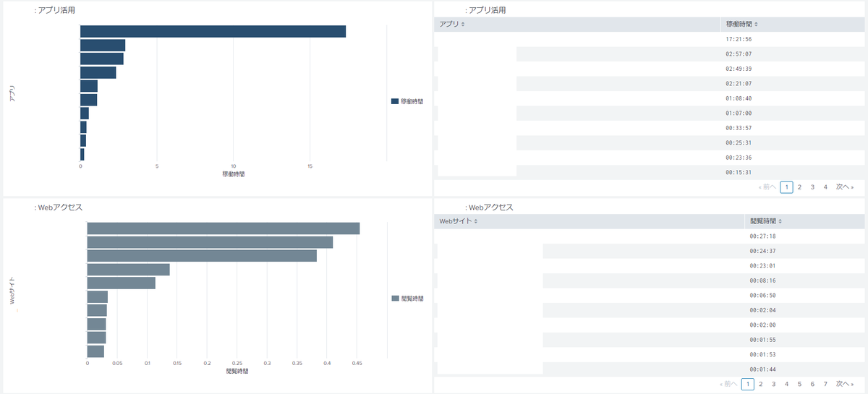Viewport: 868px width, 394px height.
Task: Go to page 7 of Webアクセス table
Action: click(825, 384)
